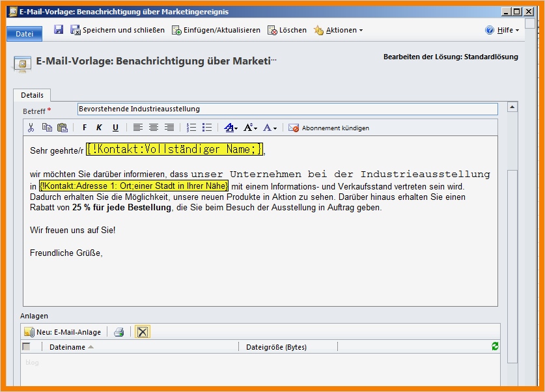
Task: Open the font size dropdown arrow
Action: coord(255,127)
